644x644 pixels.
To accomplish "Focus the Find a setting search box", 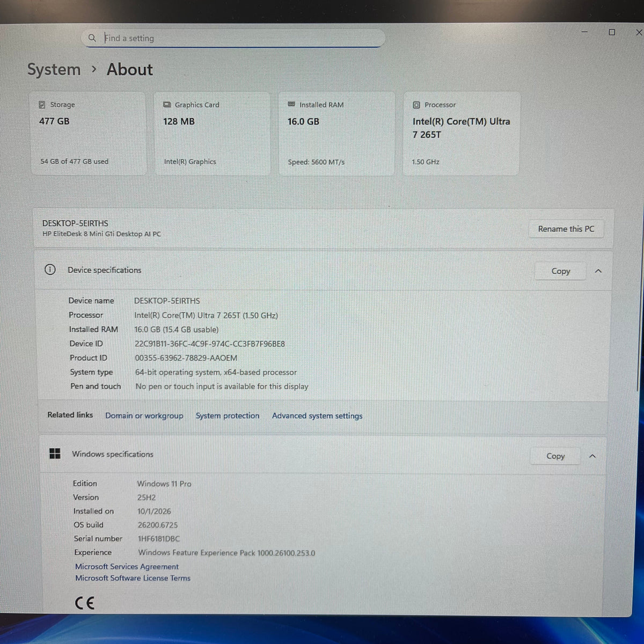I will pyautogui.click(x=235, y=38).
